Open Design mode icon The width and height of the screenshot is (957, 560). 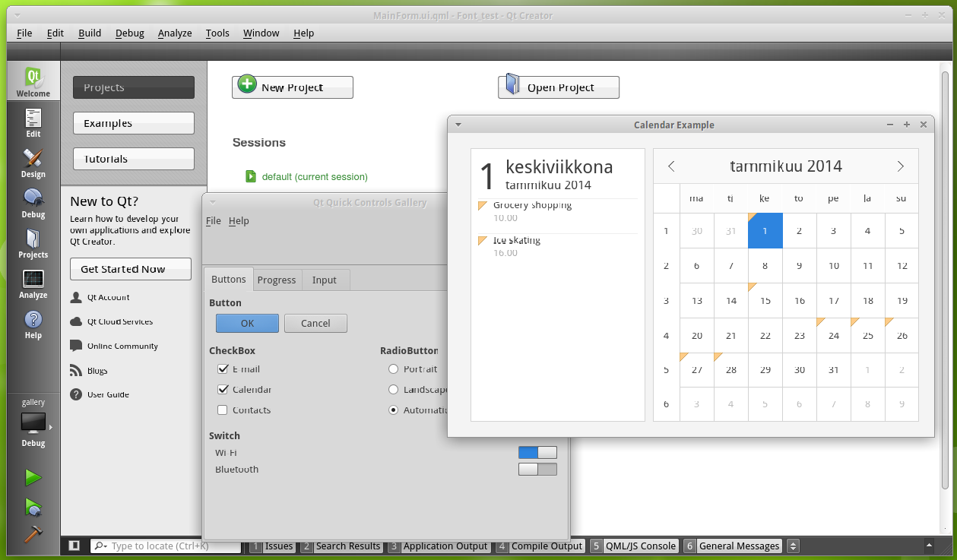[x=33, y=158]
